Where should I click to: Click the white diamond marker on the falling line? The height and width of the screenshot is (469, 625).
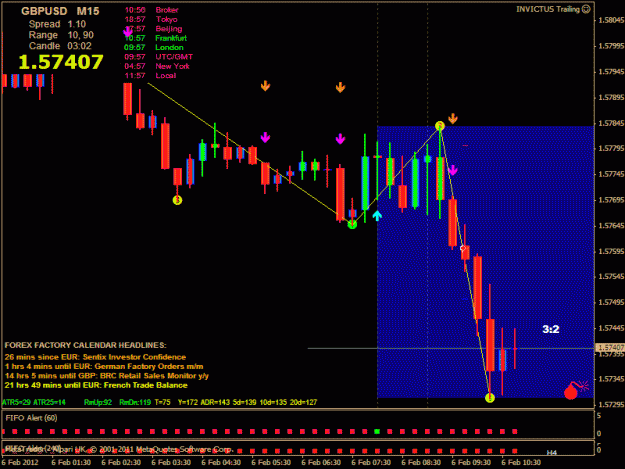point(463,248)
